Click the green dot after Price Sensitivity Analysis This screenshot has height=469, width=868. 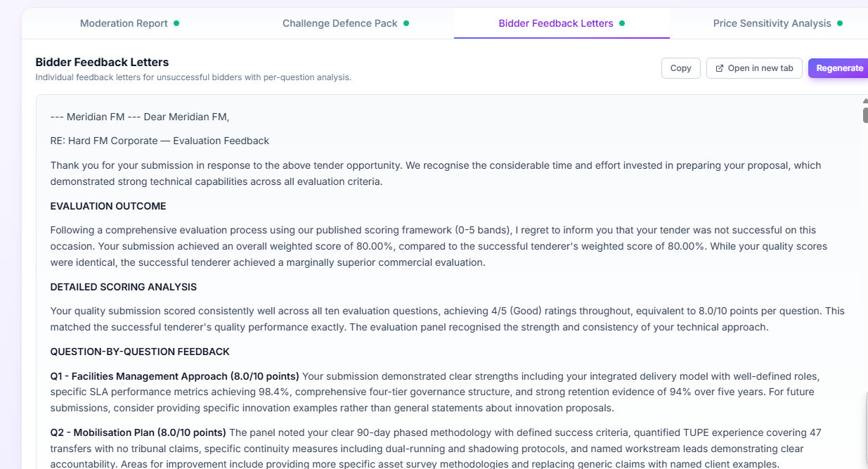[840, 23]
